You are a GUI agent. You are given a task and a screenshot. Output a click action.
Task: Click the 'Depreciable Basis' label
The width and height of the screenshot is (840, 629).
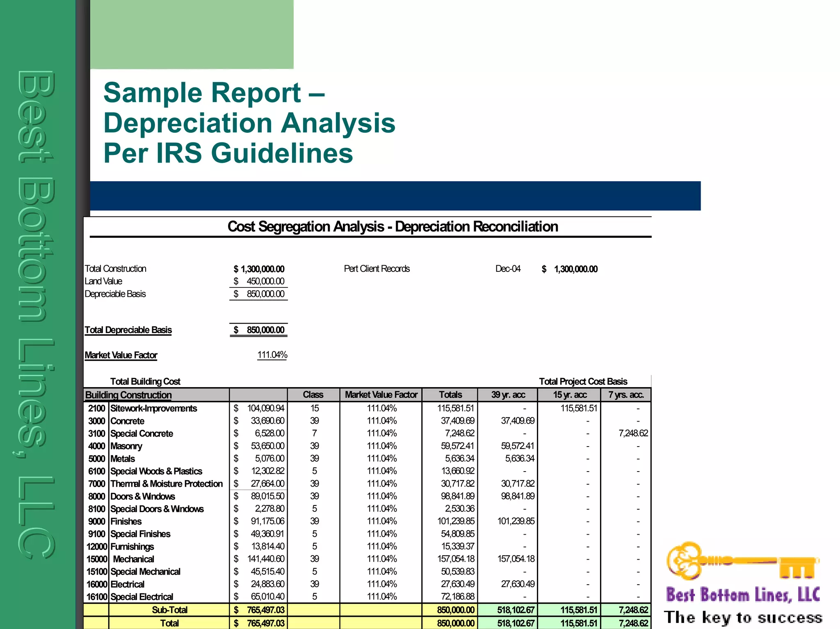tap(115, 294)
